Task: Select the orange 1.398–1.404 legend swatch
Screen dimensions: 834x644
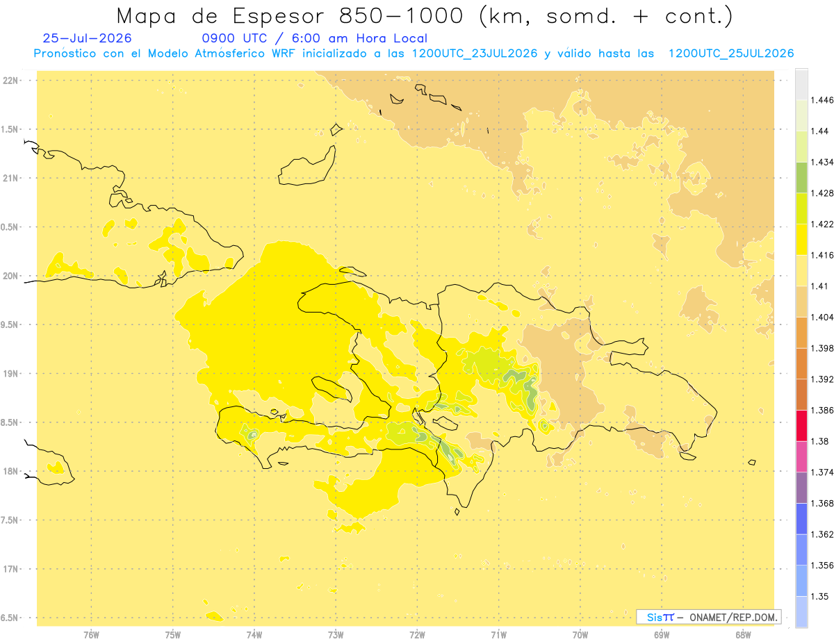Action: (x=801, y=332)
